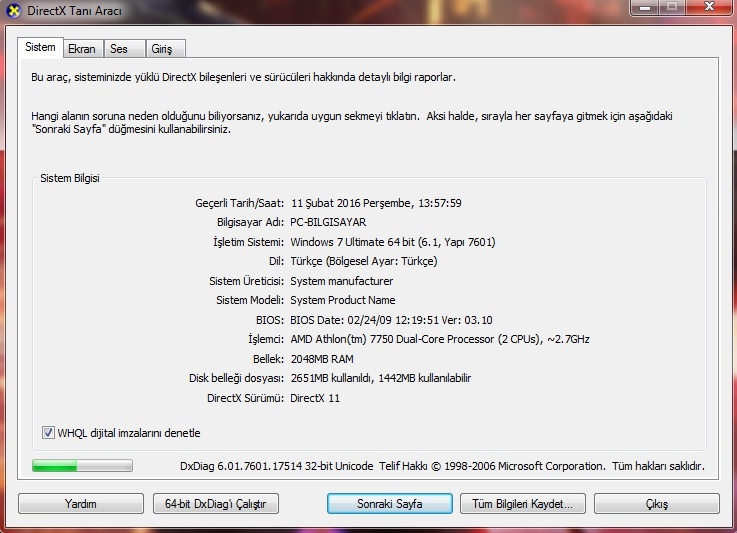Screen dimensions: 737x533
Task: Click the disabled maximize button
Action: pyautogui.click(x=673, y=7)
